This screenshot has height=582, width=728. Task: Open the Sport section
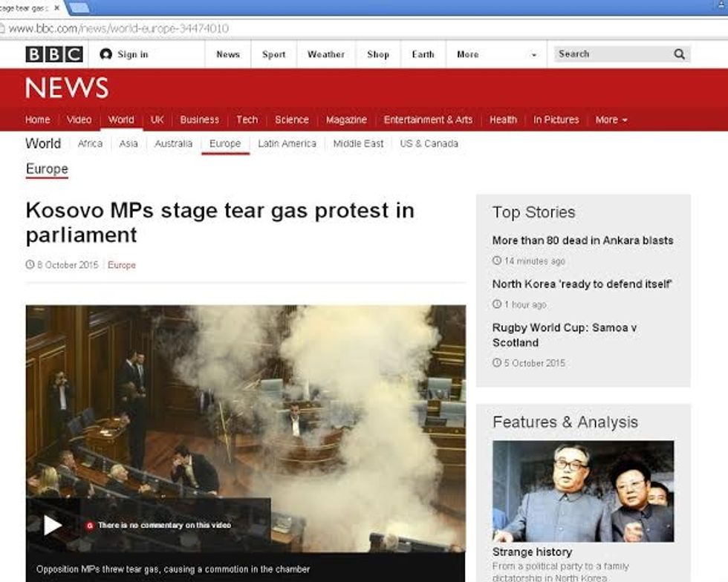(274, 54)
